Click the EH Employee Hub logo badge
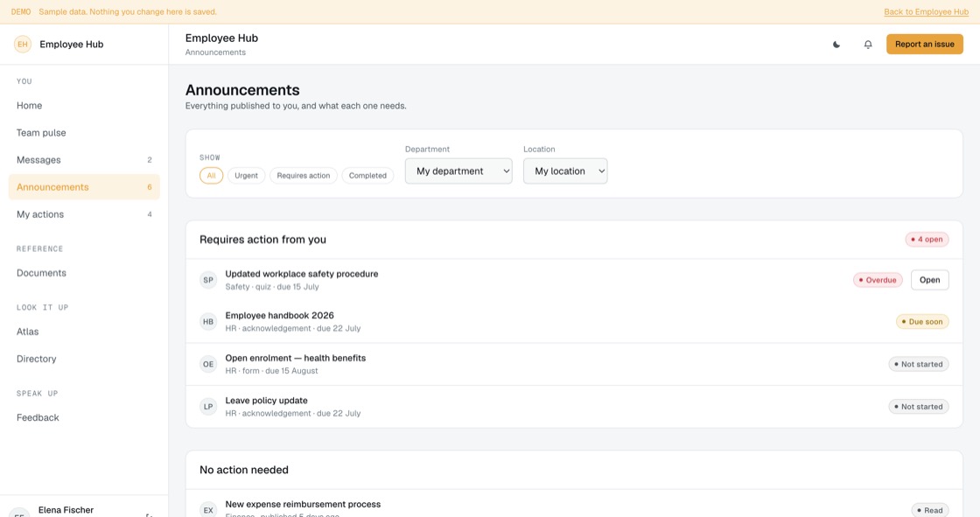The height and width of the screenshot is (517, 980). [23, 44]
